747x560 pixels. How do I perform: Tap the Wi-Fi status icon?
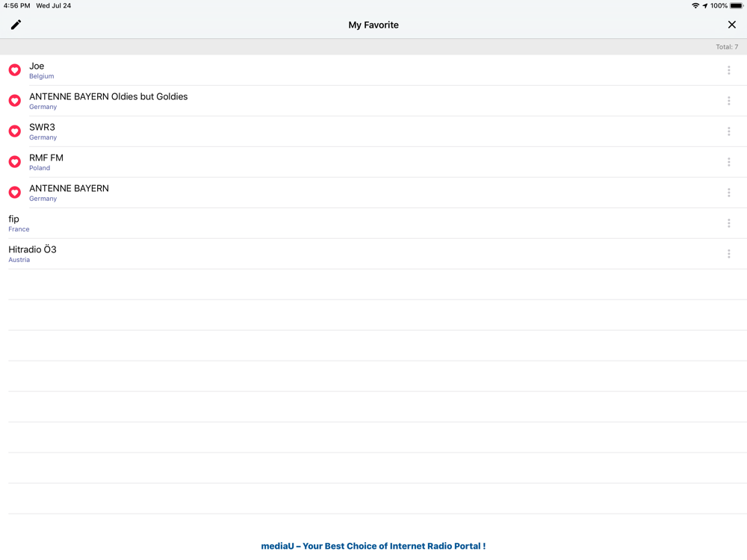pos(695,6)
